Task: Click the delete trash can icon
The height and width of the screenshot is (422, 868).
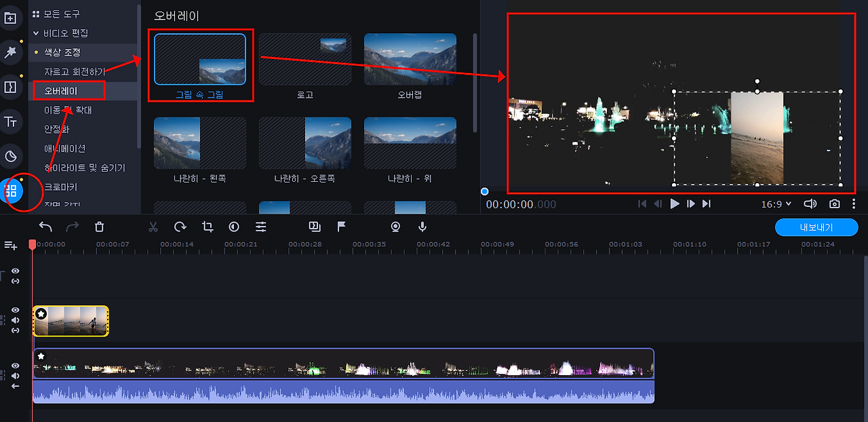Action: click(x=99, y=227)
